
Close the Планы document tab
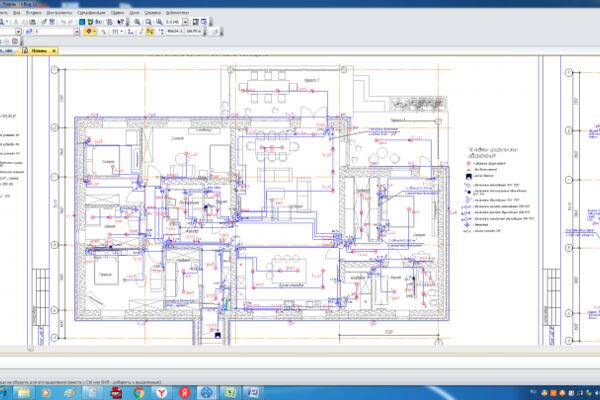coord(54,51)
